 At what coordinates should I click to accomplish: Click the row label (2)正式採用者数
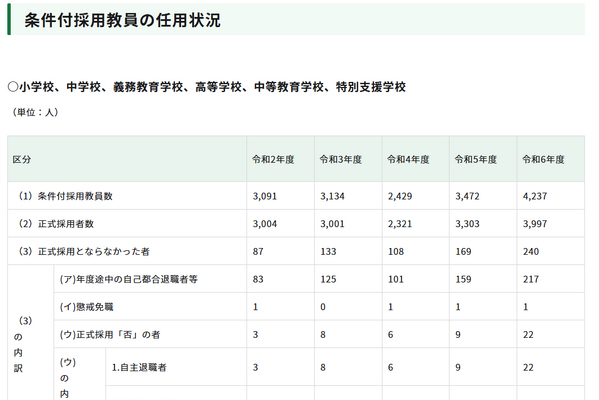click(56, 224)
